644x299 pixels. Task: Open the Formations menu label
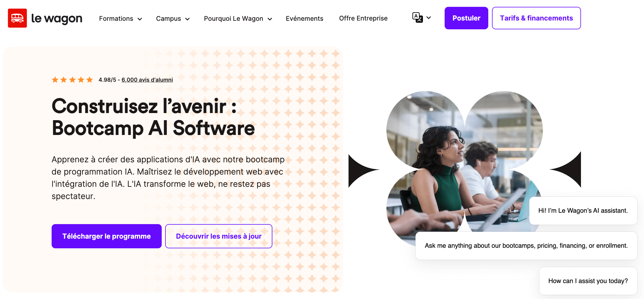116,19
